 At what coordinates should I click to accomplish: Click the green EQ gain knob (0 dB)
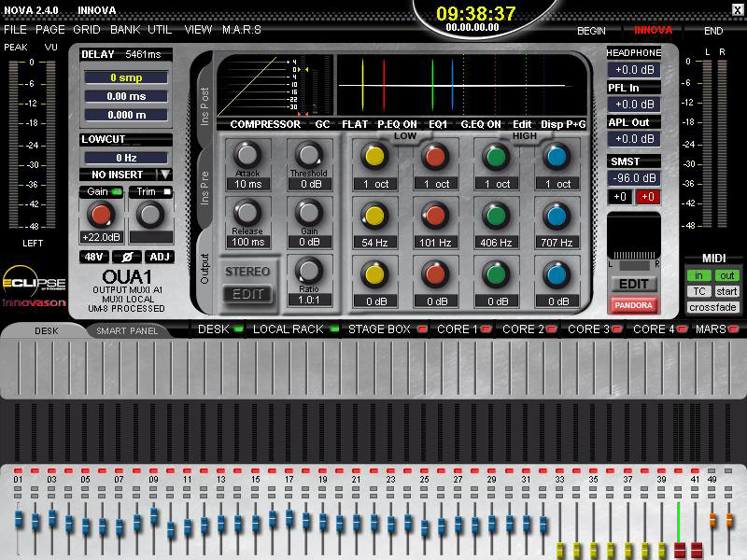496,274
